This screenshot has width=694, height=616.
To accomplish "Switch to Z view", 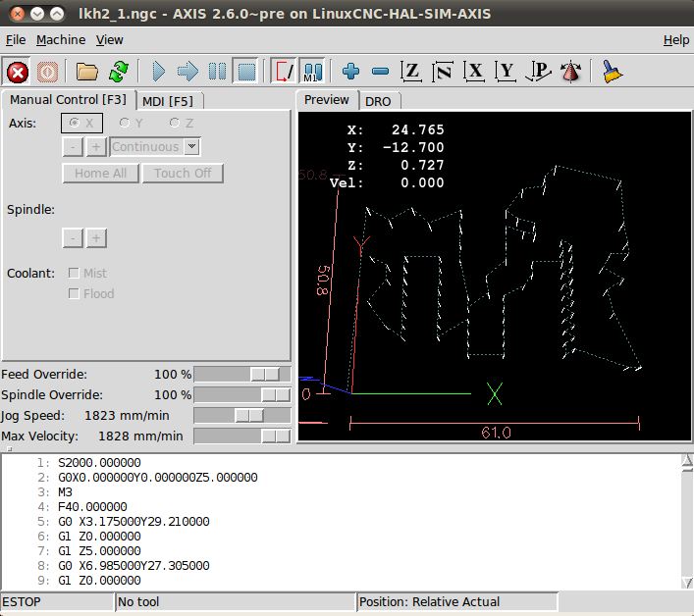I will [412, 72].
